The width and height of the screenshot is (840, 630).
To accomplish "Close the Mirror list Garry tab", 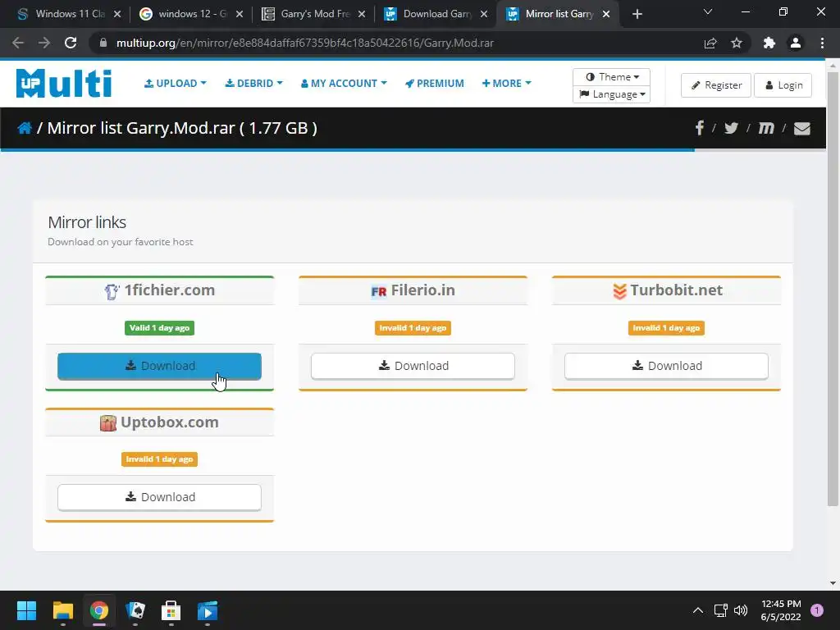I will point(606,15).
